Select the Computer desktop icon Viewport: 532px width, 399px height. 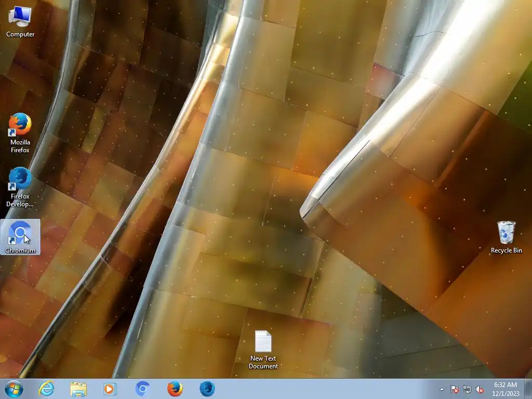[x=20, y=22]
